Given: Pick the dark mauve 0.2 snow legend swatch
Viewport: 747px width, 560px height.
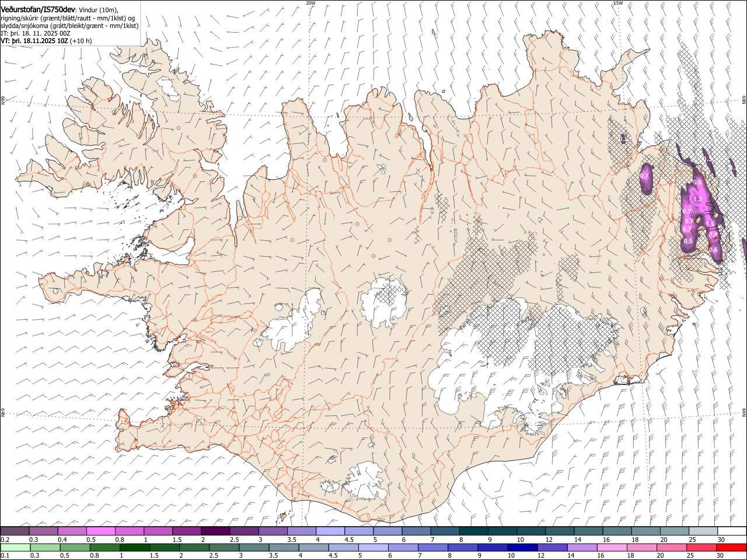Looking at the screenshot, I should point(15,531).
